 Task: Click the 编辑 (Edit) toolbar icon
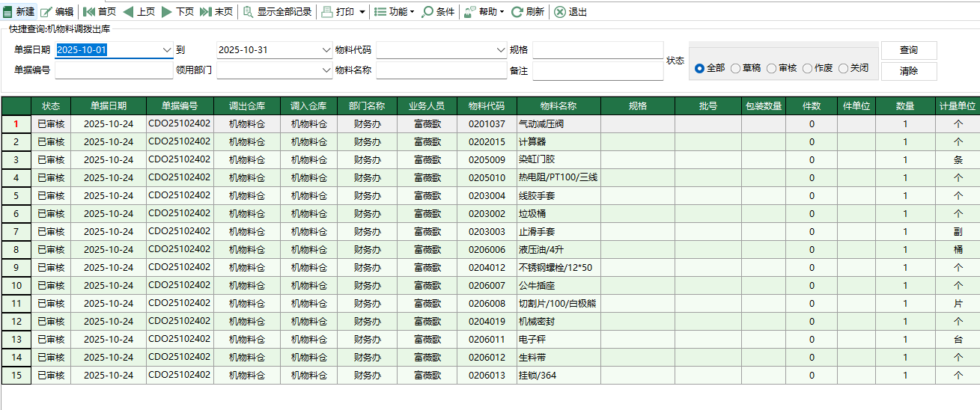tap(46, 12)
